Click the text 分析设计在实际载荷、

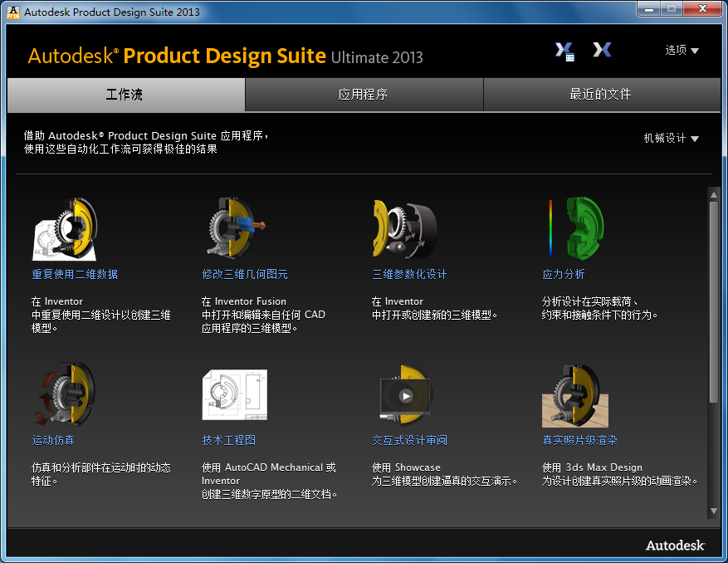590,301
